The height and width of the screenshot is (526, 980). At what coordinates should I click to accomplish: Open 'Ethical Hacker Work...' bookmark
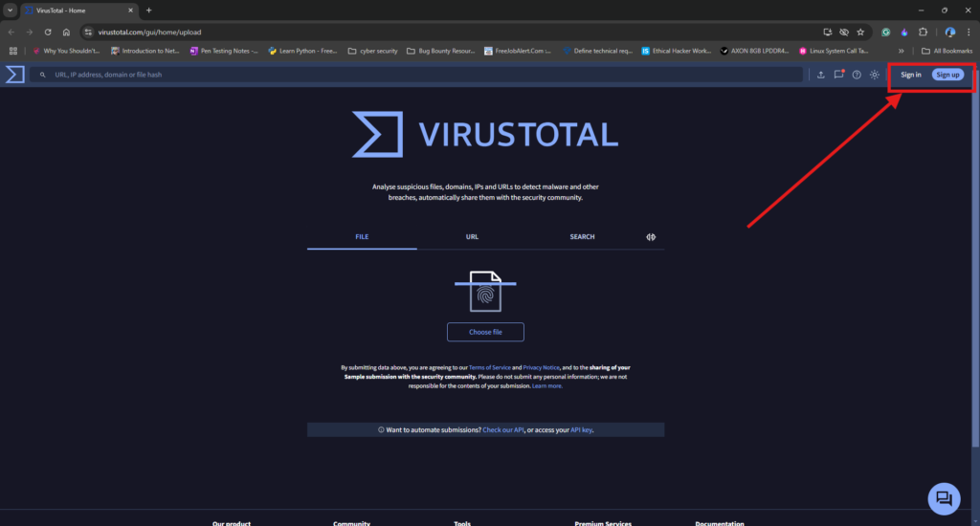(677, 51)
